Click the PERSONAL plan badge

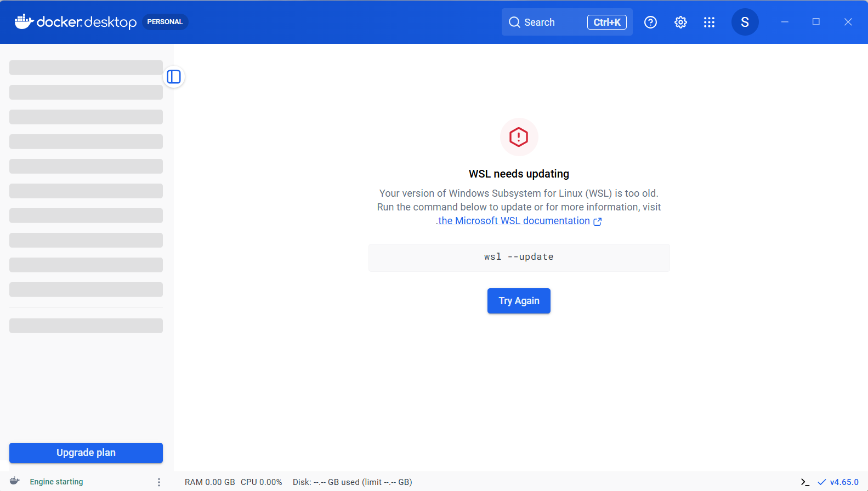(165, 22)
